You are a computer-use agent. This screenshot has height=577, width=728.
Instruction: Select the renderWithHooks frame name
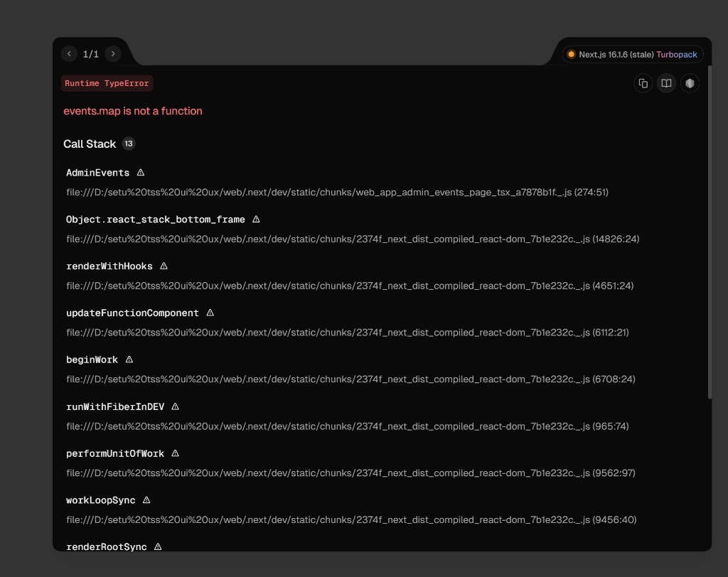pyautogui.click(x=109, y=266)
